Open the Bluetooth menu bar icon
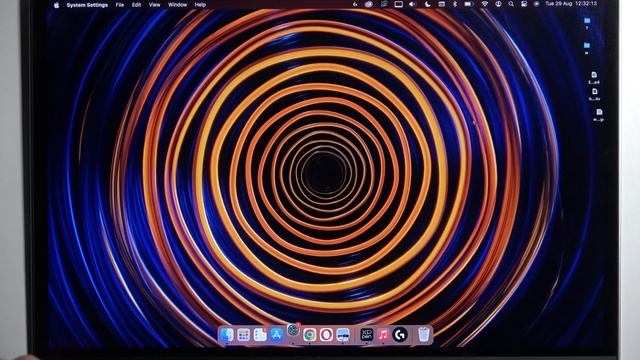Viewport: 640px width, 360px height. point(455,4)
